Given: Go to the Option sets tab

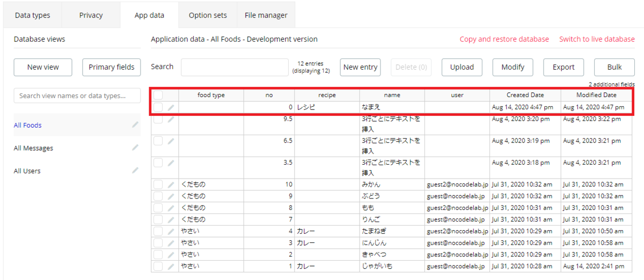Looking at the screenshot, I should tap(208, 15).
